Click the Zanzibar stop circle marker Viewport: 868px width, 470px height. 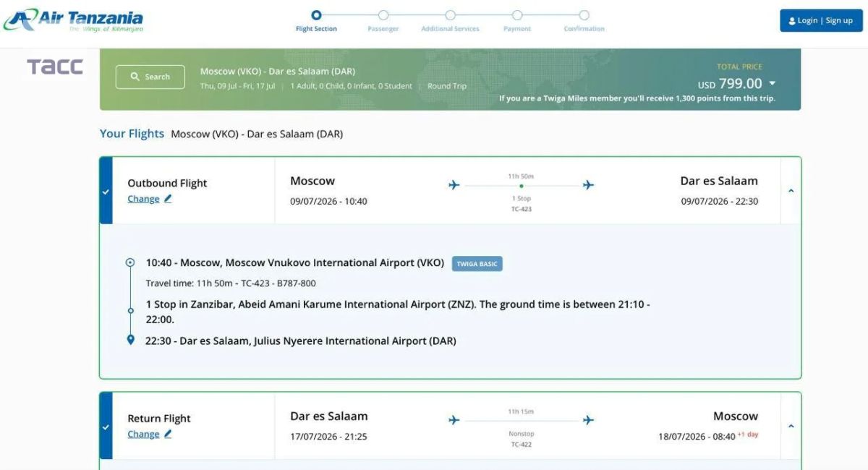click(x=130, y=311)
